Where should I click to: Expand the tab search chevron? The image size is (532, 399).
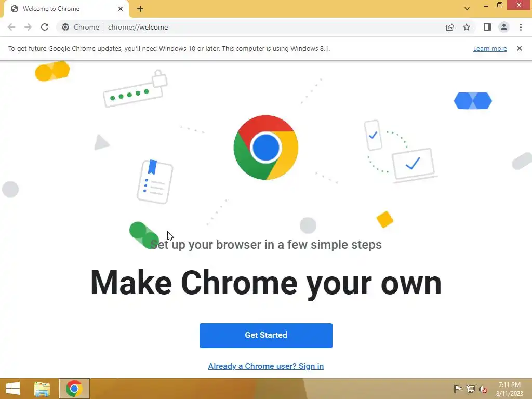tap(467, 9)
